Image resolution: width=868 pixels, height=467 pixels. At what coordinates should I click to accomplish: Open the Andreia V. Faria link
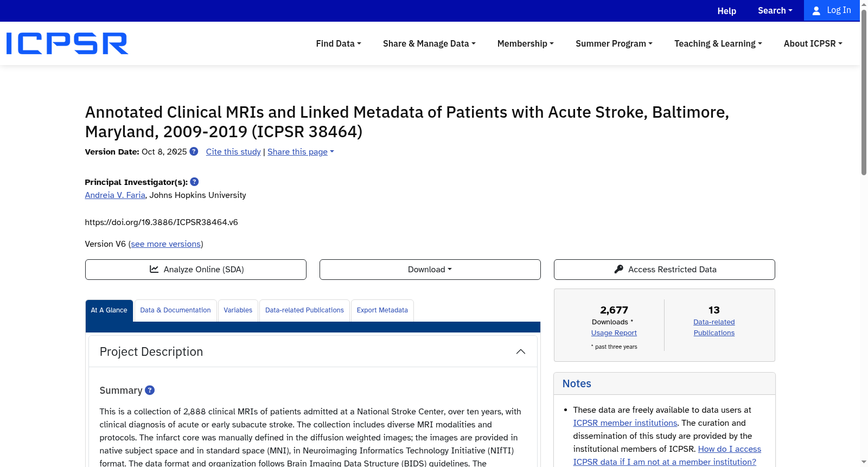[x=115, y=195]
